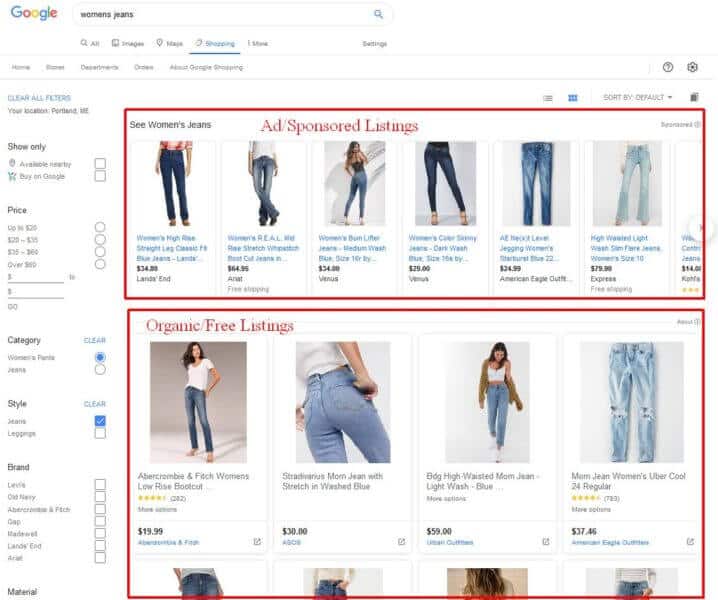The image size is (718, 600).
Task: Open the More search tab menu
Action: coord(258,44)
